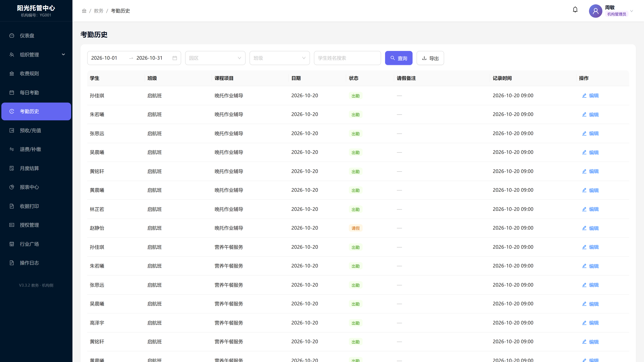Click the 机构管理员 role badge
The height and width of the screenshot is (362, 644).
pyautogui.click(x=616, y=14)
